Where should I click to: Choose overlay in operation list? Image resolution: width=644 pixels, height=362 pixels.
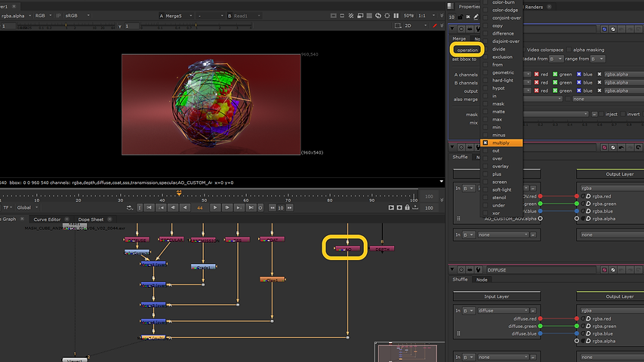(x=501, y=166)
